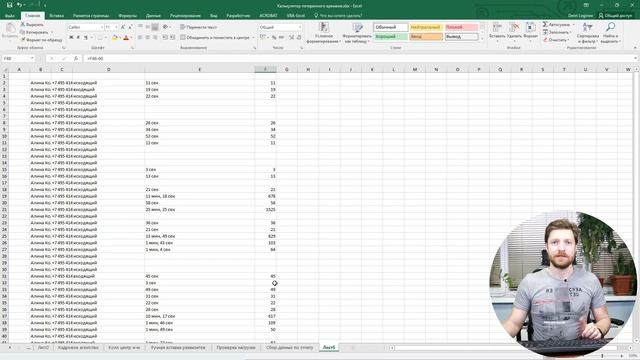640x360 pixels.
Task: Decrease indent
Action: [x=165, y=38]
